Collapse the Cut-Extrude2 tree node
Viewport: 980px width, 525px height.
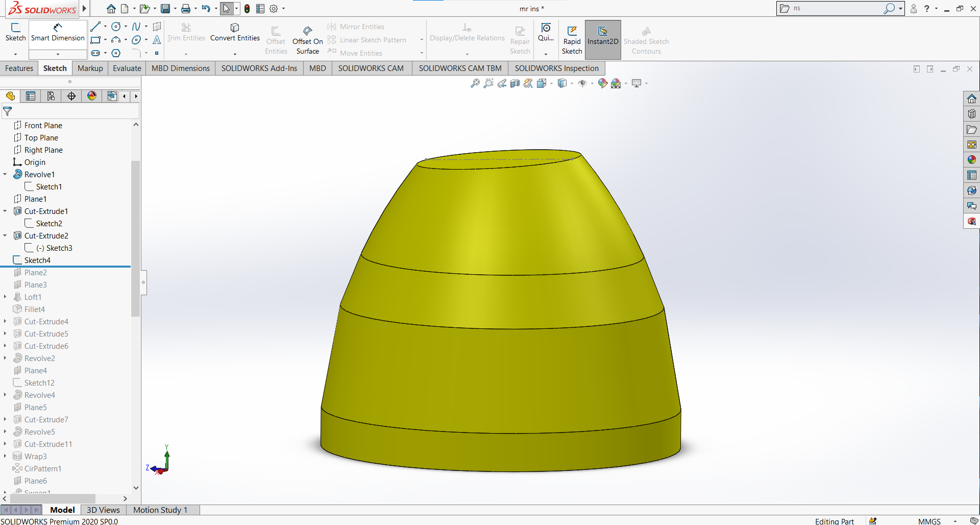tap(5, 235)
